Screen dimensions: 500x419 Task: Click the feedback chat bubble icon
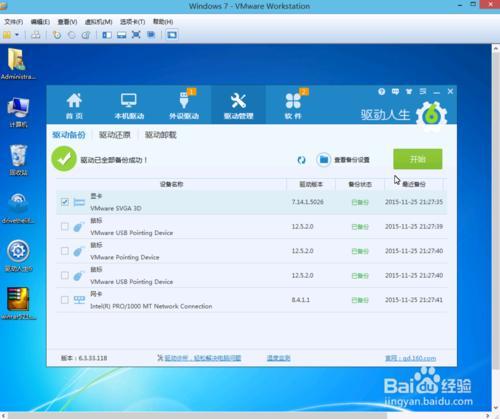395,91
